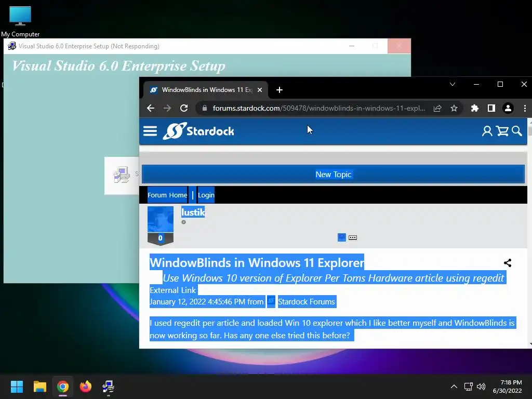Click the Stardock logo
The width and height of the screenshot is (532, 399).
198,131
